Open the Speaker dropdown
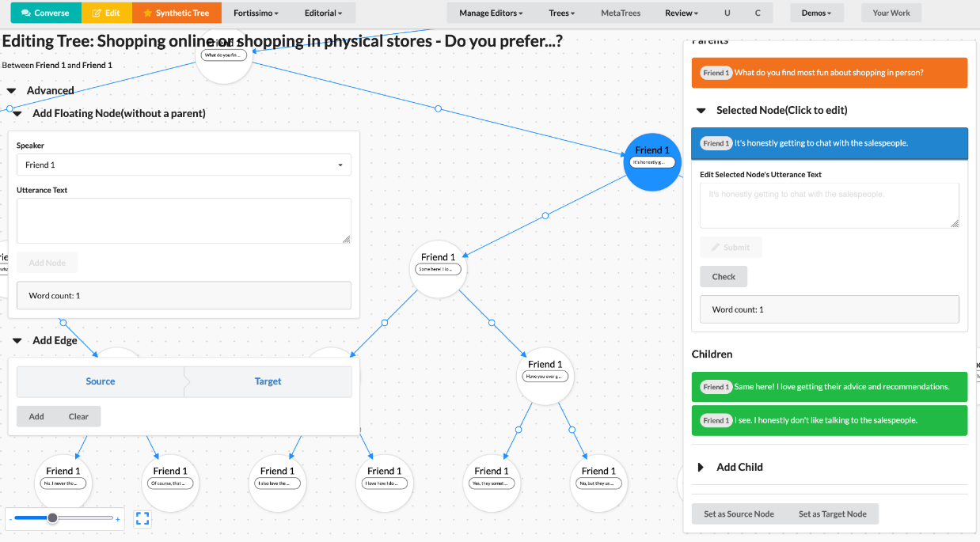980x542 pixels. 184,165
